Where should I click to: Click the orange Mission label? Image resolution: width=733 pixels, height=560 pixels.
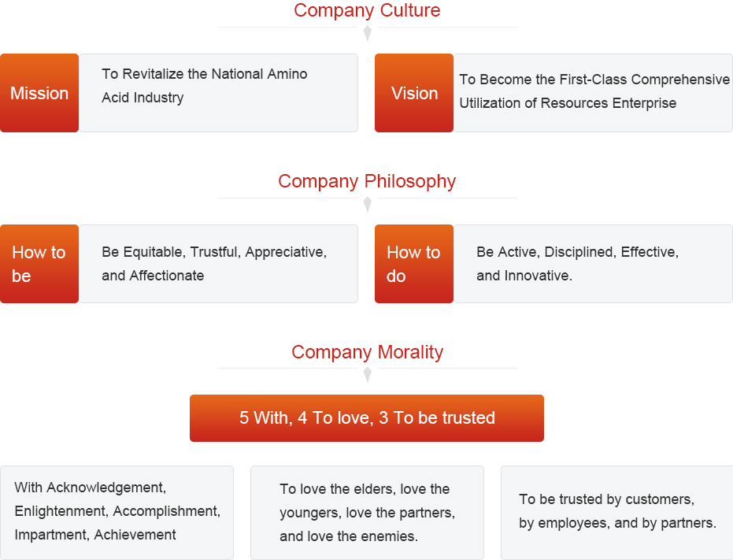[39, 93]
